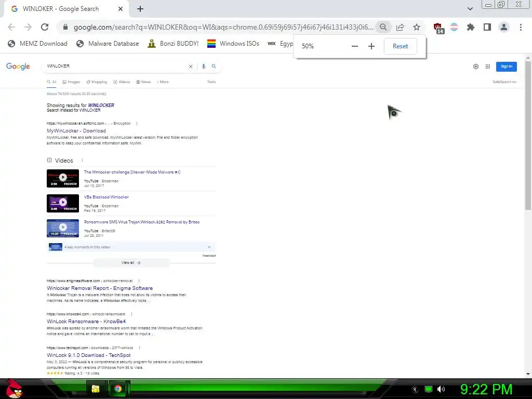This screenshot has width=532, height=399.
Task: Share this page icon
Action: pyautogui.click(x=400, y=27)
